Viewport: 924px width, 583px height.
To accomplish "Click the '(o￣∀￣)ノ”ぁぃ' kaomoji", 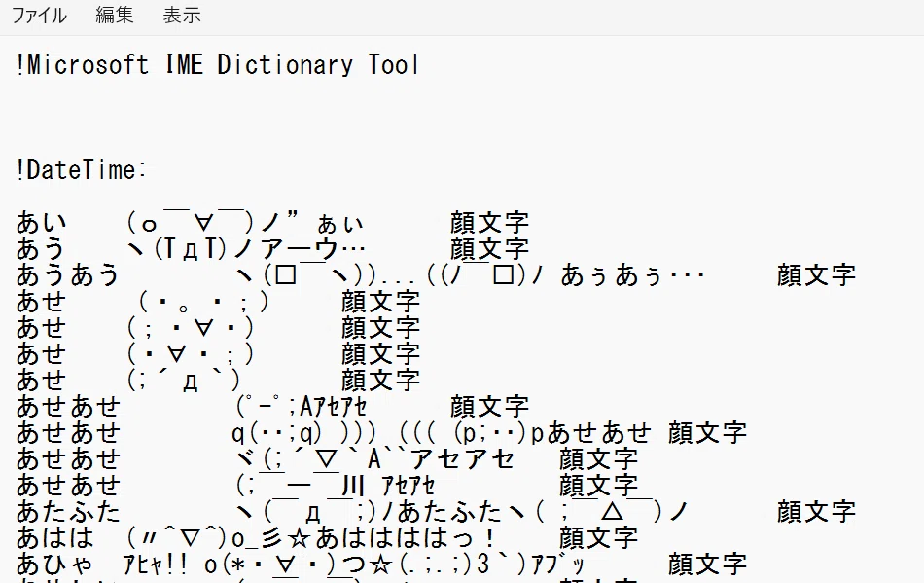I will pyautogui.click(x=245, y=223).
